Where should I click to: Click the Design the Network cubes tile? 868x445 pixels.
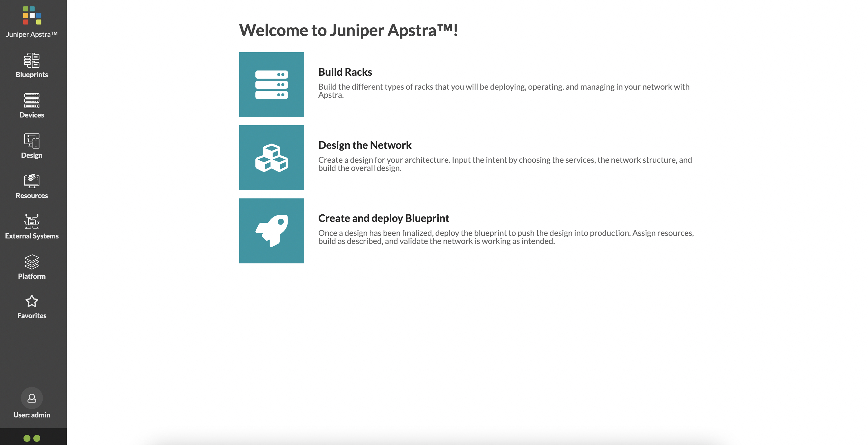tap(272, 158)
